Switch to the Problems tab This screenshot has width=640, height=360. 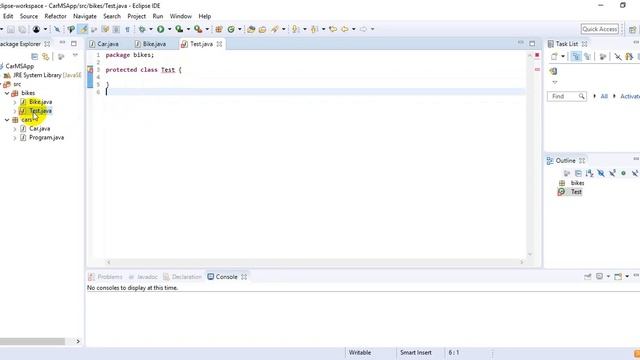click(105, 277)
